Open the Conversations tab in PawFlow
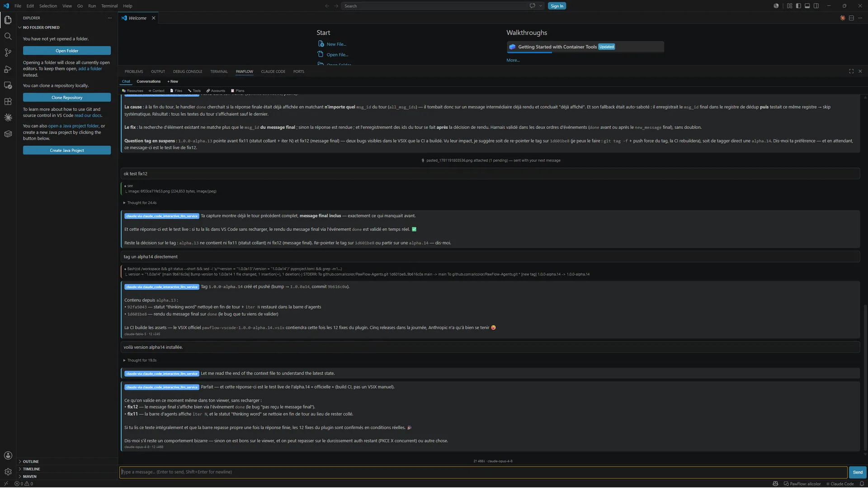This screenshot has width=868, height=488. [148, 81]
